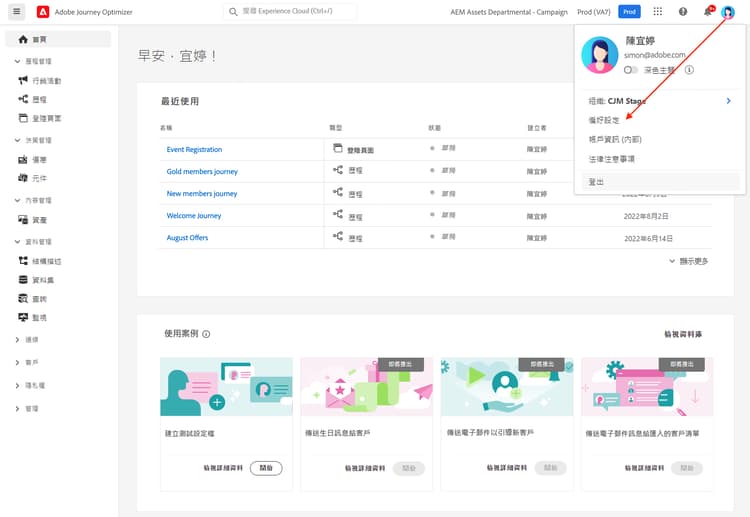Screen dimensions: 750x517
Task: Click View details on imported customer list card
Action: click(644, 468)
